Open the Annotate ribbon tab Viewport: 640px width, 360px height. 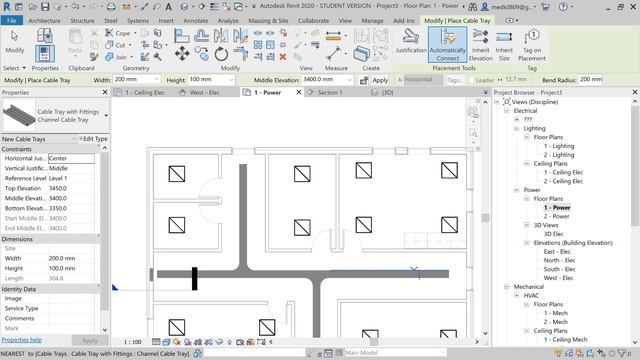(x=196, y=20)
